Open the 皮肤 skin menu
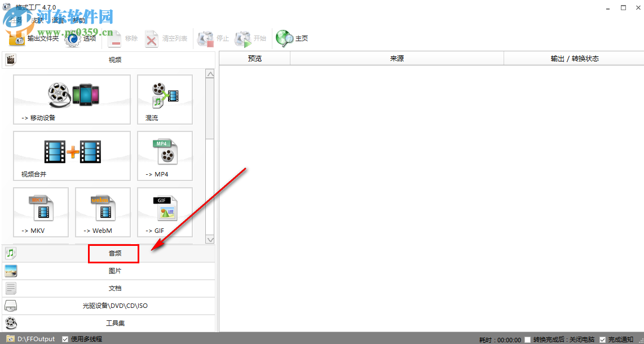Screen dimensions: 644x344 click(37, 20)
